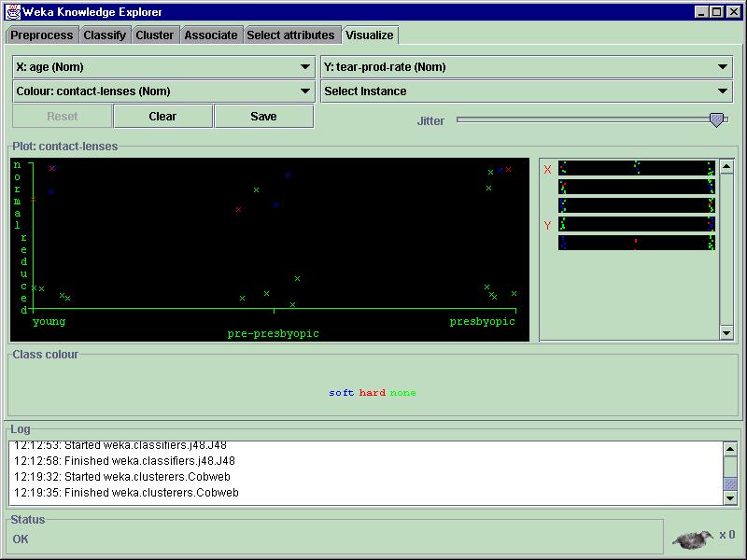Select log entry 'Finished weka.clusterers.Cobweb'
Screen dimensions: 747x560
[x=126, y=493]
